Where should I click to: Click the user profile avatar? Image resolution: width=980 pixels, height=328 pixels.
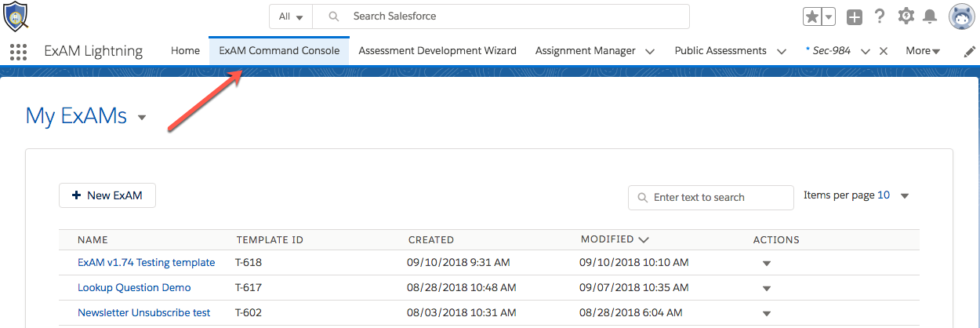pos(961,16)
